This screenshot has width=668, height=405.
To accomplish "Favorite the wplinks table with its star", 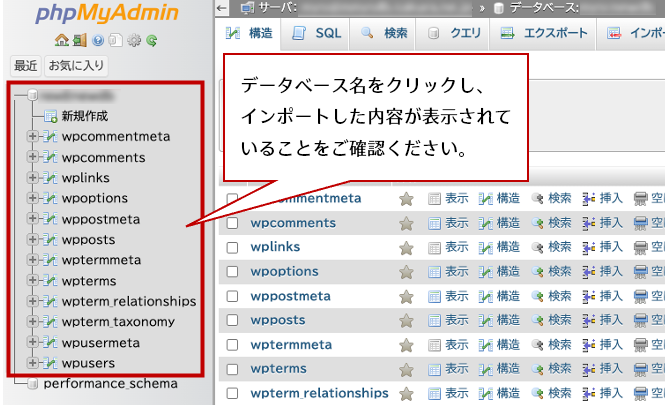I will pyautogui.click(x=406, y=247).
